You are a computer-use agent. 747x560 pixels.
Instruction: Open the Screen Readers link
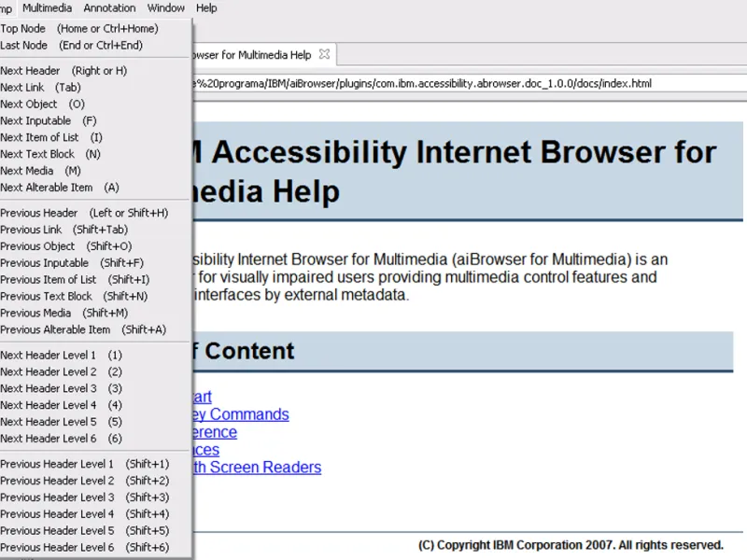click(x=258, y=468)
